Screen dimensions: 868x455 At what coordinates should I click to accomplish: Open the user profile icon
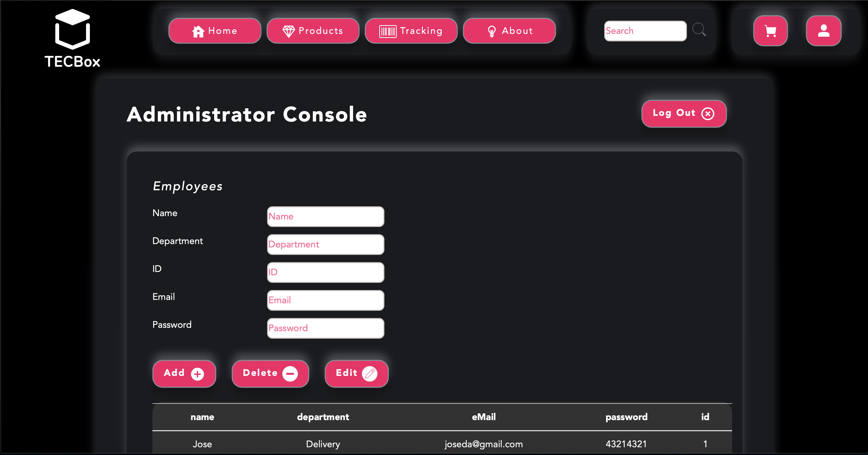click(824, 31)
